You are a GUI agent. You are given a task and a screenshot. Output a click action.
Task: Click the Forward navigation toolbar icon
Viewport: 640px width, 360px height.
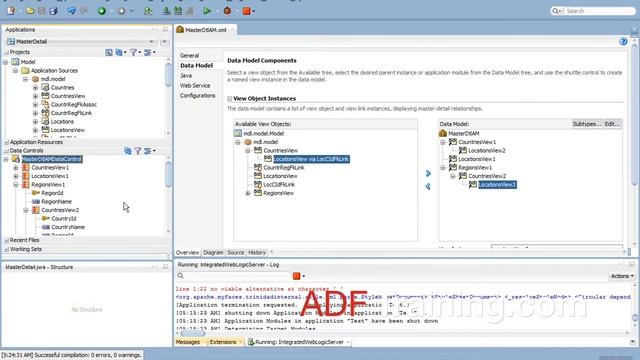pos(121,11)
